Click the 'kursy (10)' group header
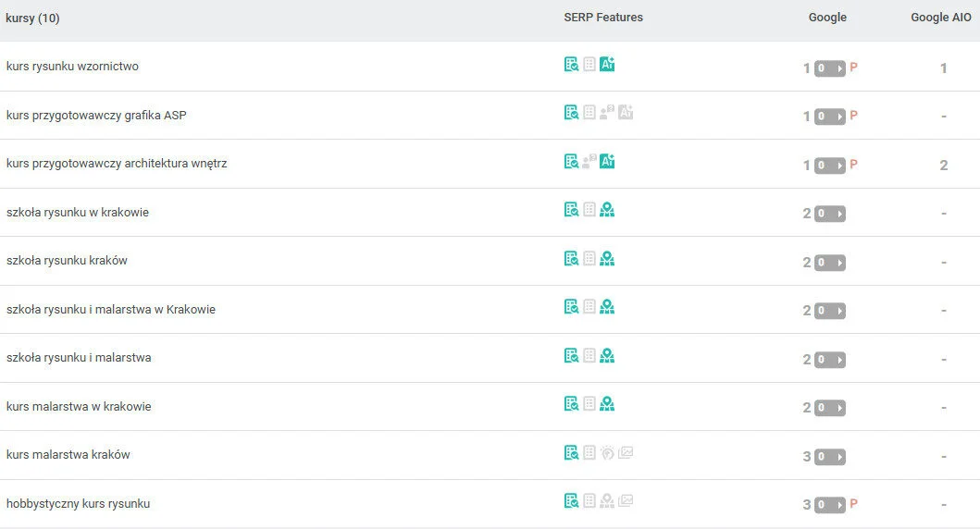The image size is (980, 529). click(x=33, y=18)
